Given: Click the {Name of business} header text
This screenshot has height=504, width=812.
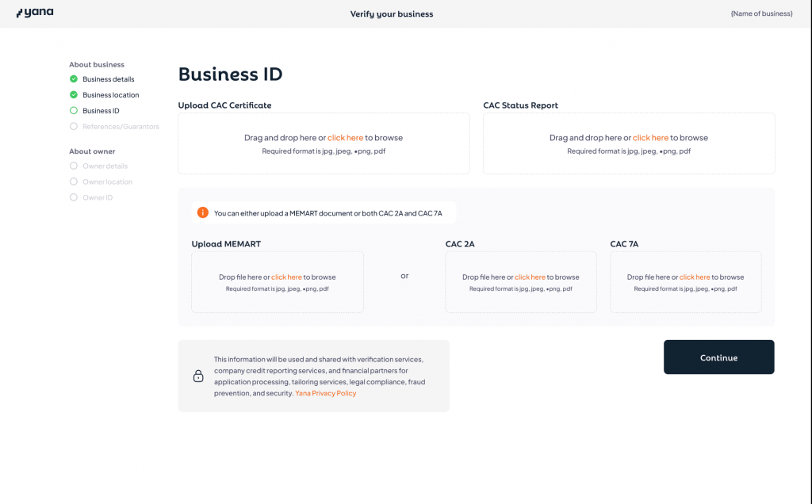Looking at the screenshot, I should pyautogui.click(x=761, y=13).
